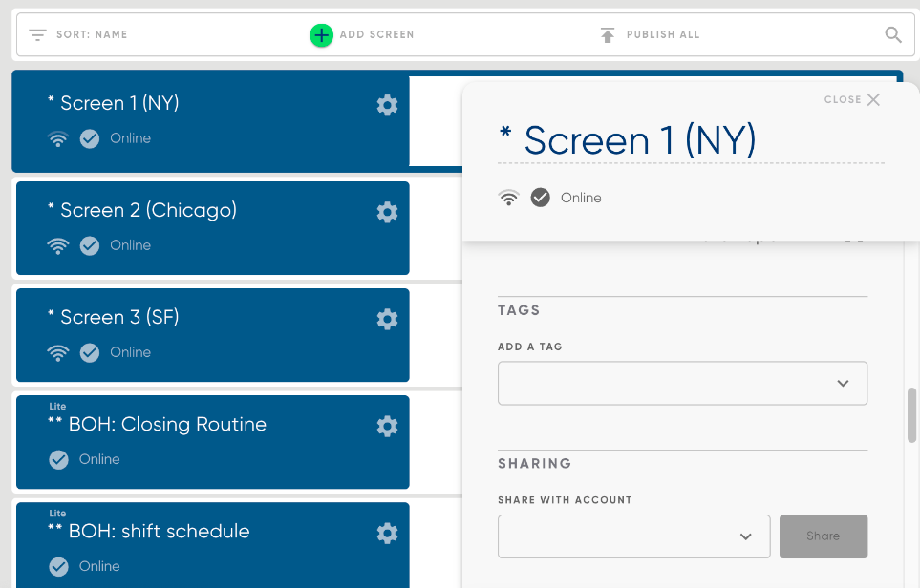Select the BOH: shift schedule screen card
Viewport: 920px width, 588px height.
[x=213, y=545]
